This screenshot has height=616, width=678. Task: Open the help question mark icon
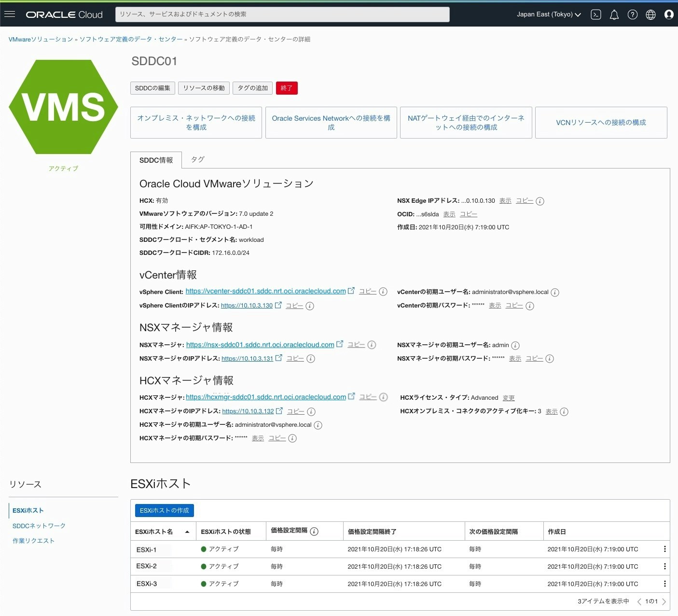[633, 14]
